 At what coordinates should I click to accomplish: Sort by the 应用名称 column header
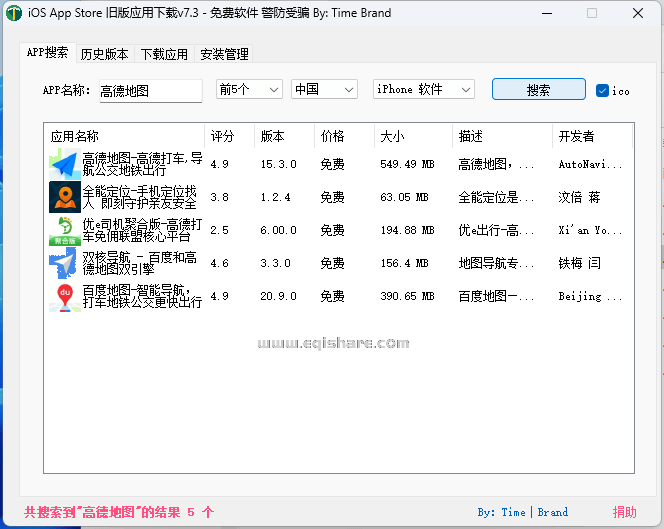pyautogui.click(x=124, y=136)
